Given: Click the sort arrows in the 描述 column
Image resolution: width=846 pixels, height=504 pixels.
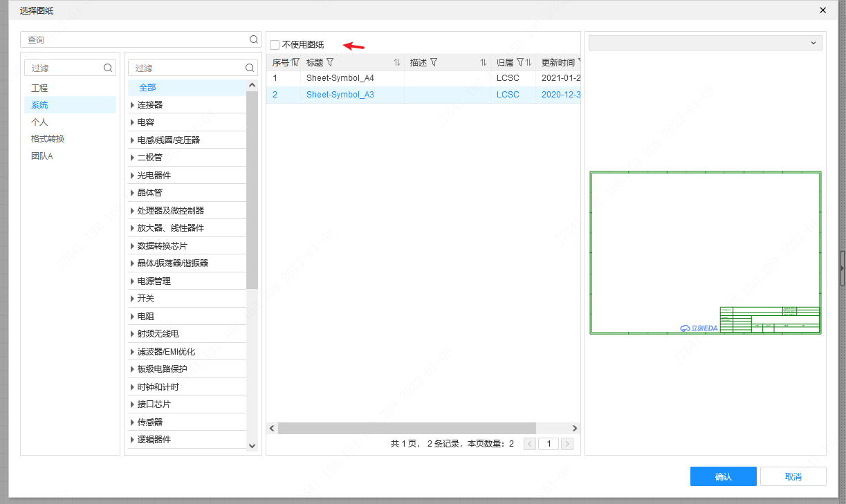Looking at the screenshot, I should click(x=484, y=63).
